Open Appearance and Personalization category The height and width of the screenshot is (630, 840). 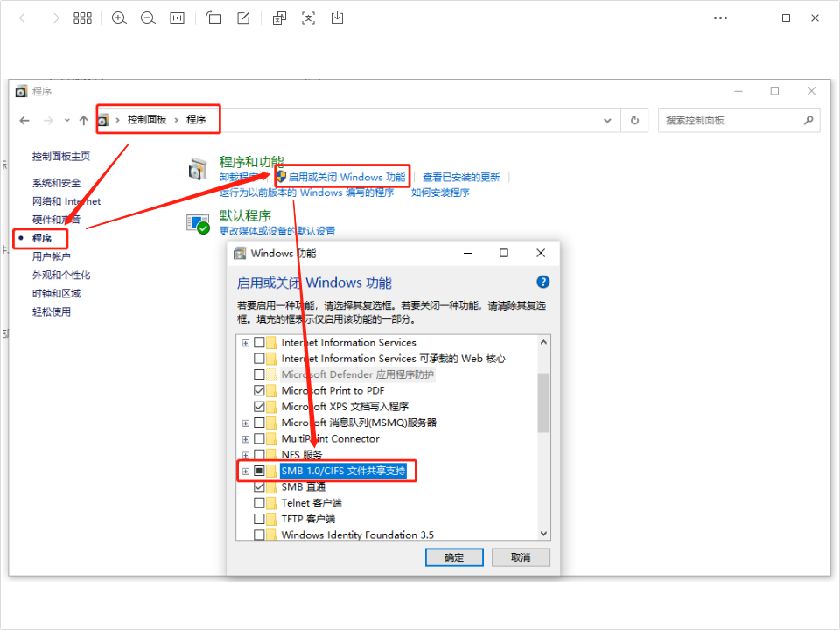tap(61, 276)
